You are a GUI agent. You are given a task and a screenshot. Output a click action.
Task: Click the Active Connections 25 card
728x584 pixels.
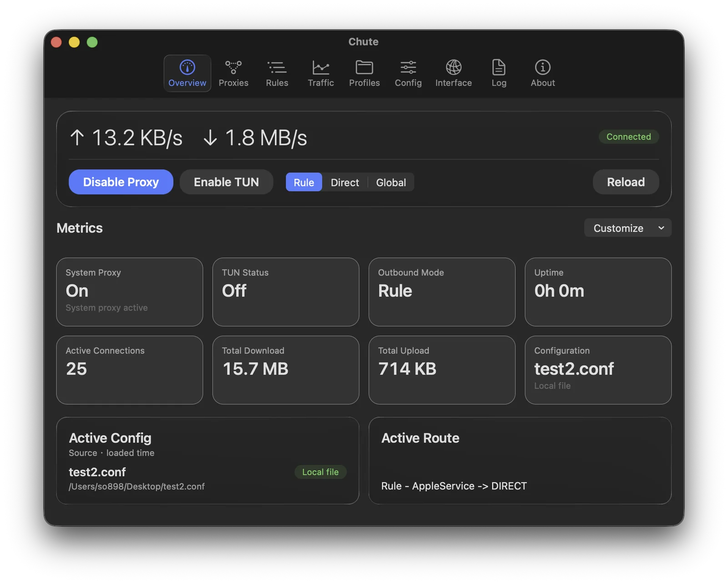coord(130,370)
